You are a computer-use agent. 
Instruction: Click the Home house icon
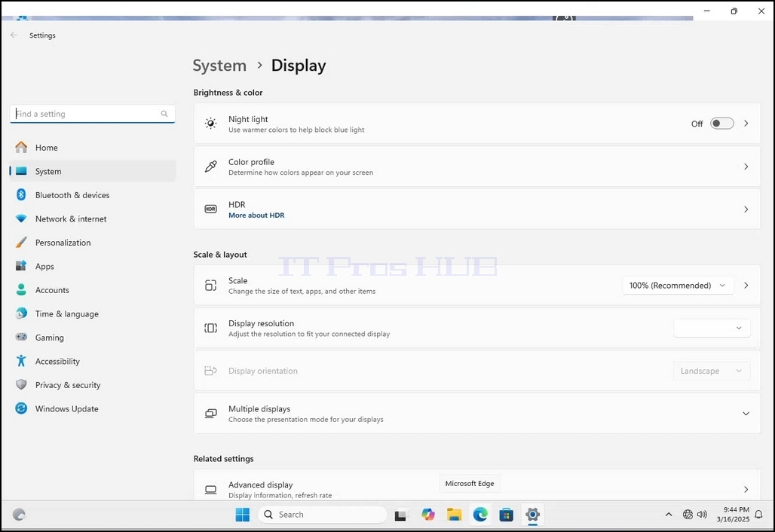coord(21,147)
